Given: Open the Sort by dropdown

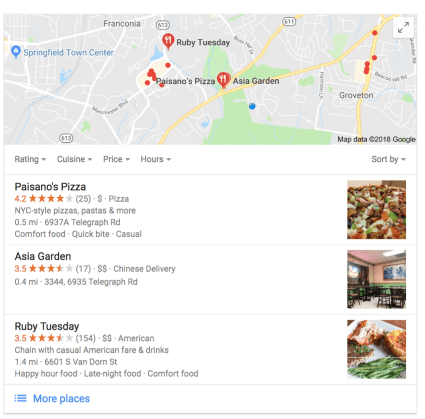Looking at the screenshot, I should coord(389,159).
